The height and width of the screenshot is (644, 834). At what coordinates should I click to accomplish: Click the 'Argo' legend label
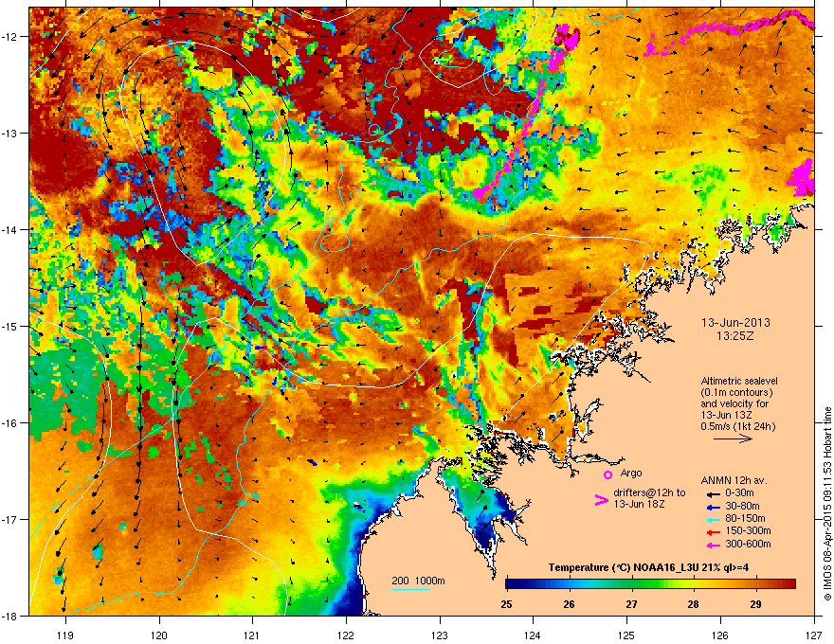631,473
